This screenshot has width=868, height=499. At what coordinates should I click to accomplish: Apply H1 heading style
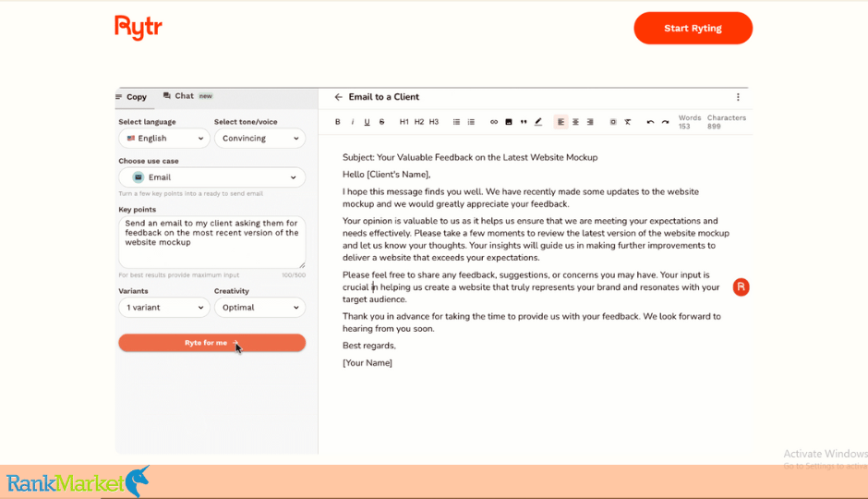point(404,122)
